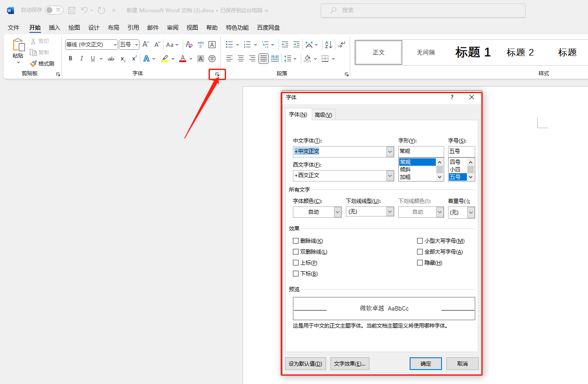Check the 删除线(K) checkbox

[x=296, y=241]
